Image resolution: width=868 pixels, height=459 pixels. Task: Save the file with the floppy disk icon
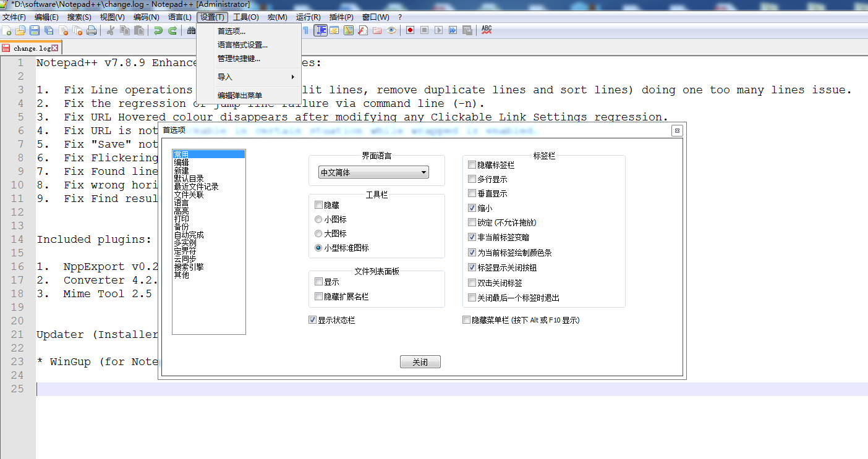(x=35, y=30)
